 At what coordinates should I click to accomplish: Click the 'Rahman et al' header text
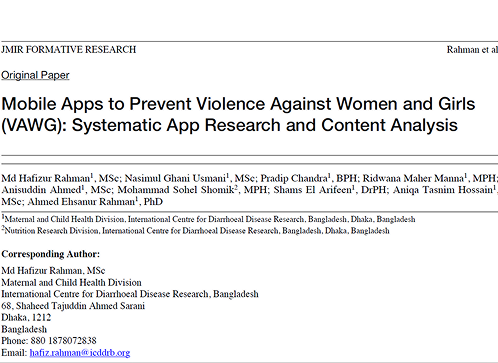click(x=472, y=50)
